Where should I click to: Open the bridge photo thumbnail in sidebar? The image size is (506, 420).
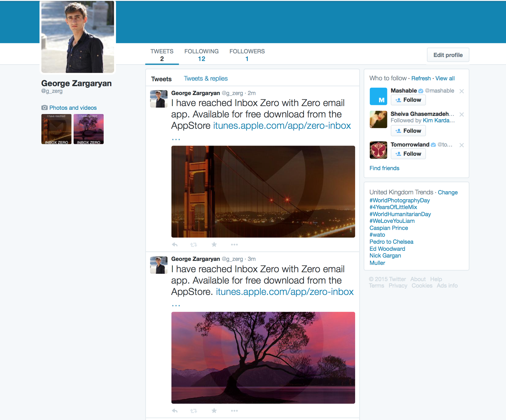56,129
